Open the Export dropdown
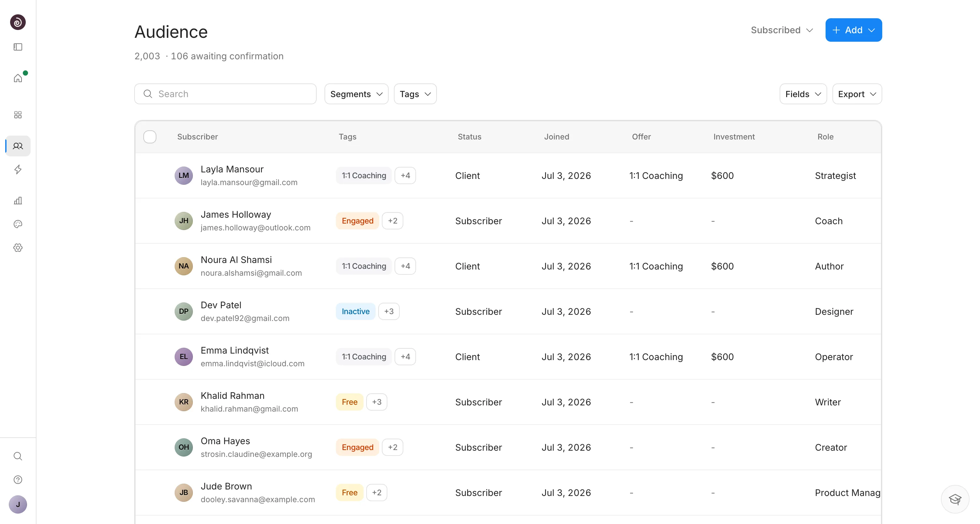The height and width of the screenshot is (524, 980). coord(857,94)
